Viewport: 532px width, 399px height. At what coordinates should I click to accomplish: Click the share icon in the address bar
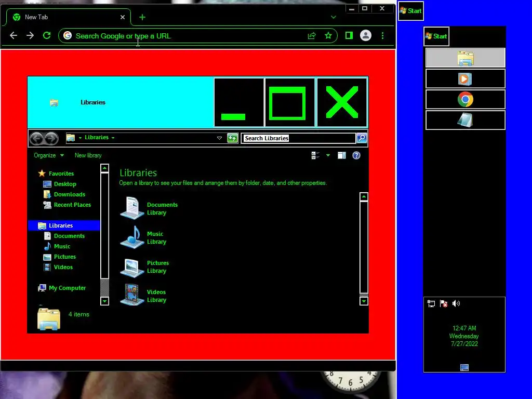(312, 36)
